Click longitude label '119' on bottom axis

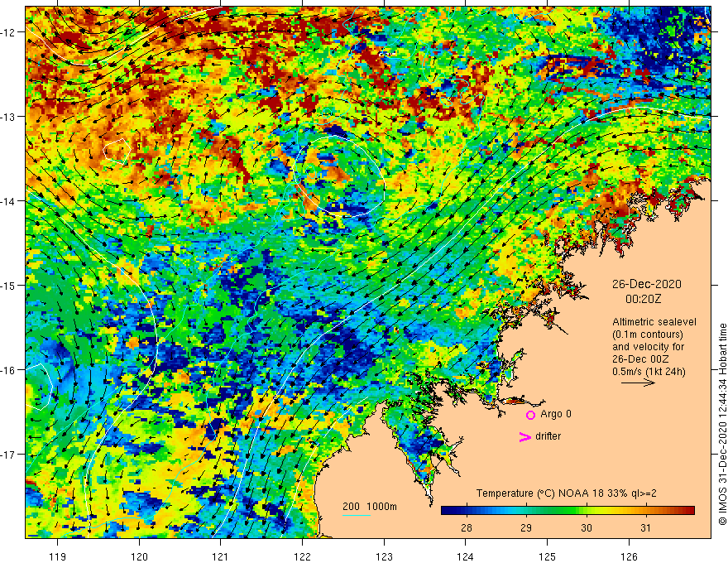pyautogui.click(x=58, y=556)
